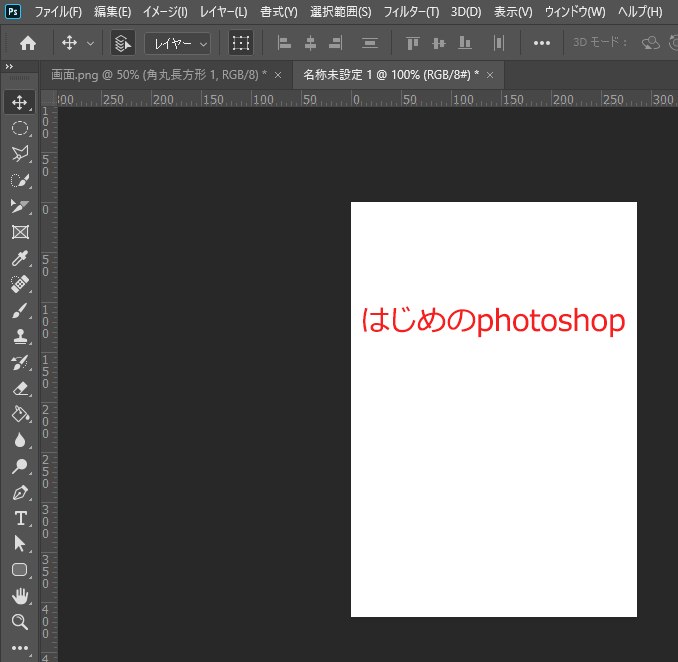This screenshot has width=678, height=662.
Task: Select the Elliptical Marquee tool
Action: 20,128
